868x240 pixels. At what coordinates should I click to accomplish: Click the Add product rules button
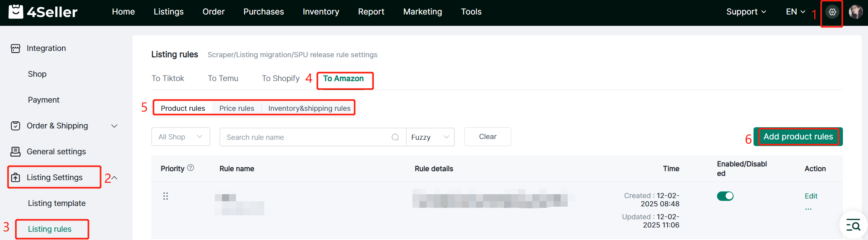pos(798,137)
